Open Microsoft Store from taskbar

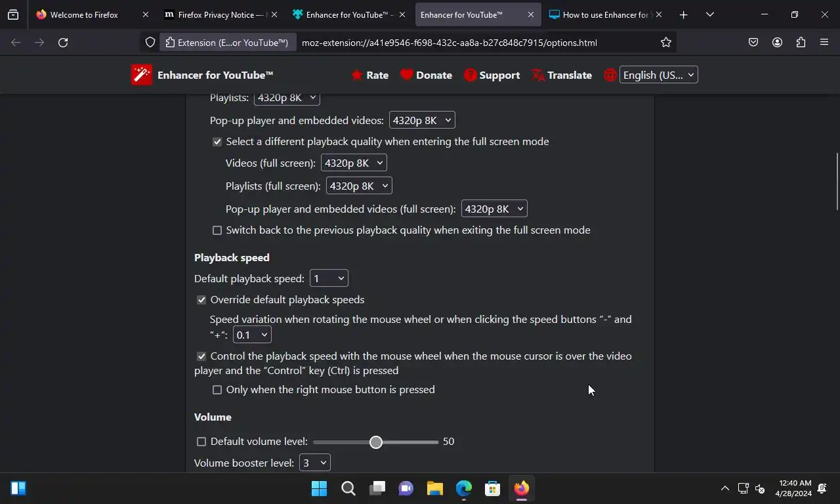tap(492, 488)
